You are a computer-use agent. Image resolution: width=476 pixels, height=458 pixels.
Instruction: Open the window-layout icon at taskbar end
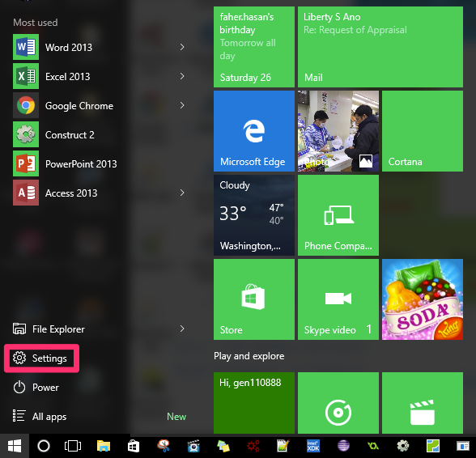(463, 446)
